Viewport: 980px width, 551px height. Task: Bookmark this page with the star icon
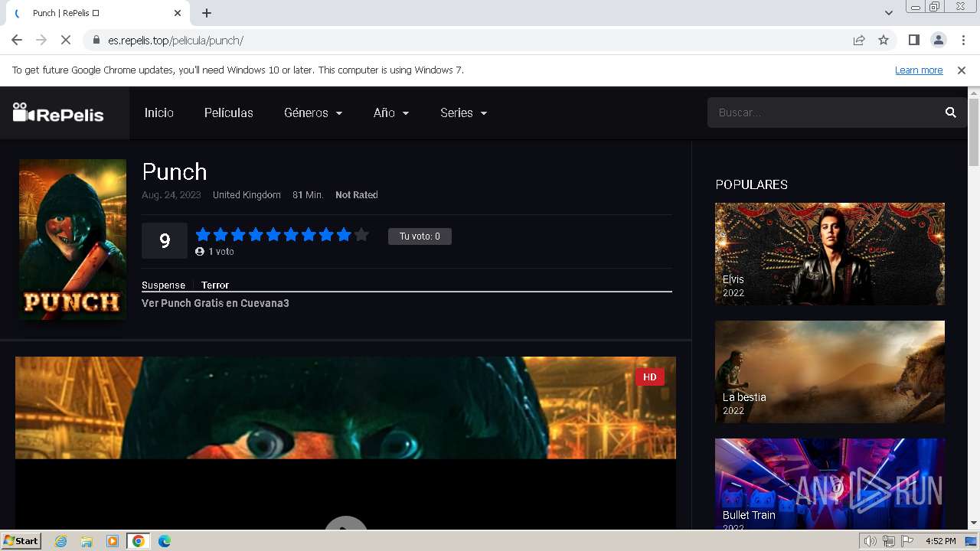(884, 40)
